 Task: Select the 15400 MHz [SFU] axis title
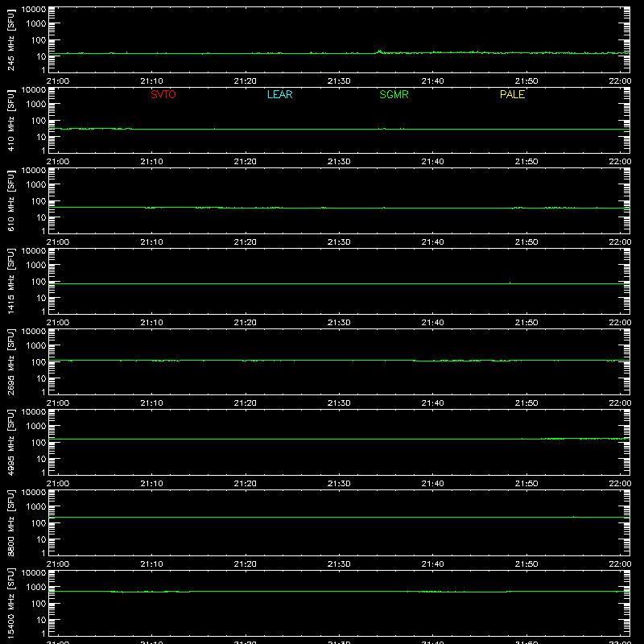11,603
